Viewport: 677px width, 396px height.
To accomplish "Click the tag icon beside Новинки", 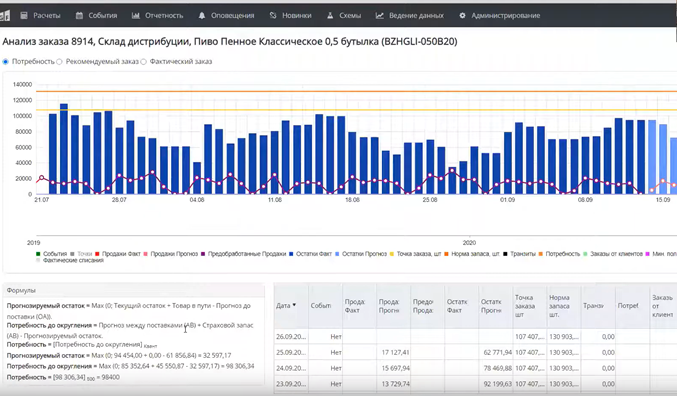I will 273,16.
